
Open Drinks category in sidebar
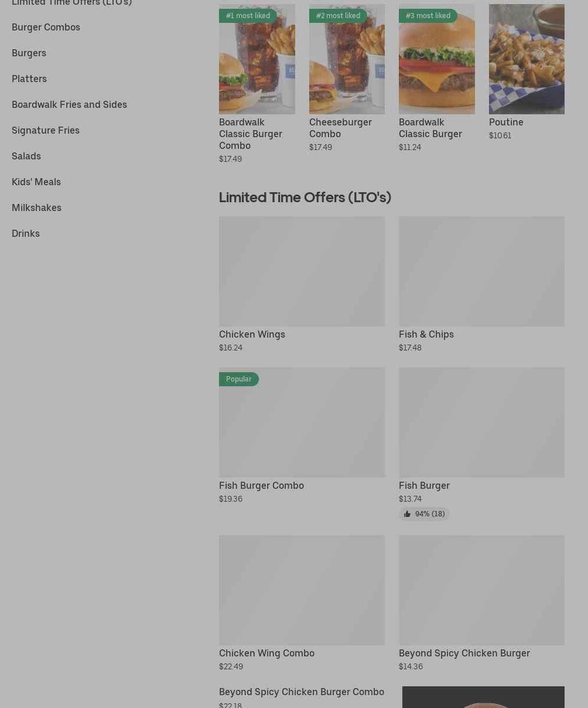coord(26,233)
